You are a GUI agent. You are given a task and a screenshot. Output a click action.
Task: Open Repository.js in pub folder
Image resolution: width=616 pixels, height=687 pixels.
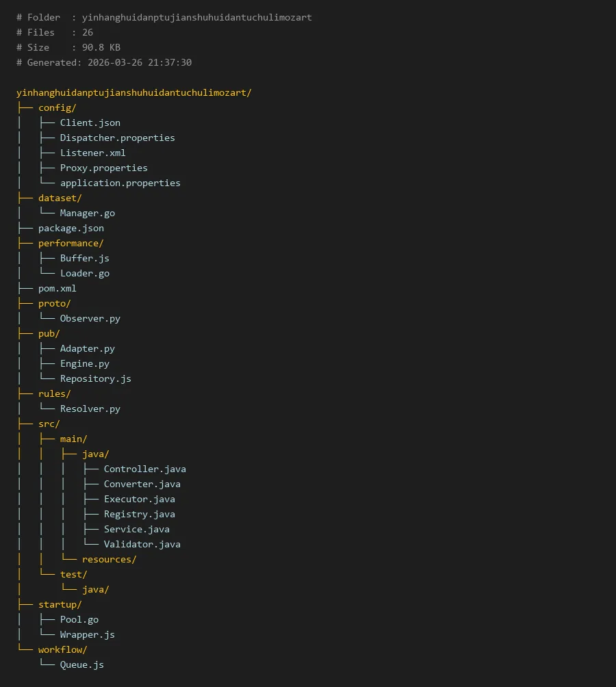coord(95,378)
